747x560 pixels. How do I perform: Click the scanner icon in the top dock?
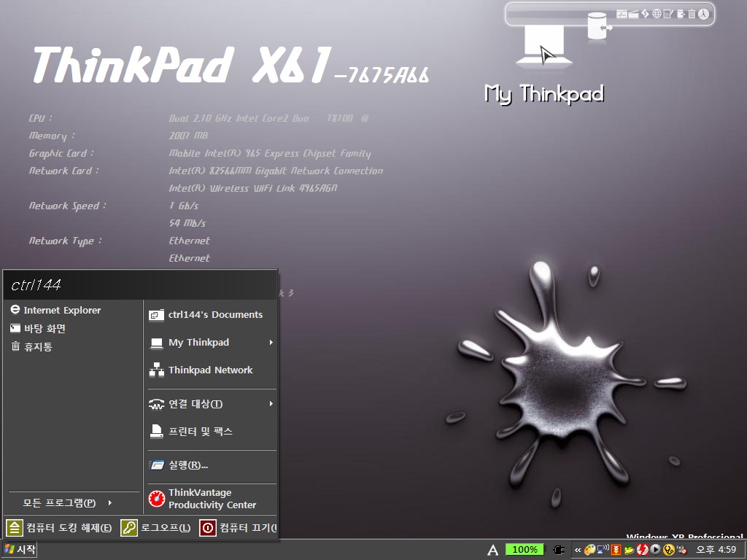pyautogui.click(x=633, y=14)
